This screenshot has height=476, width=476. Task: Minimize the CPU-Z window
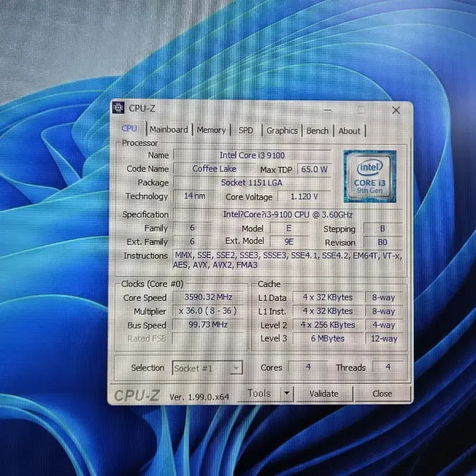point(328,109)
